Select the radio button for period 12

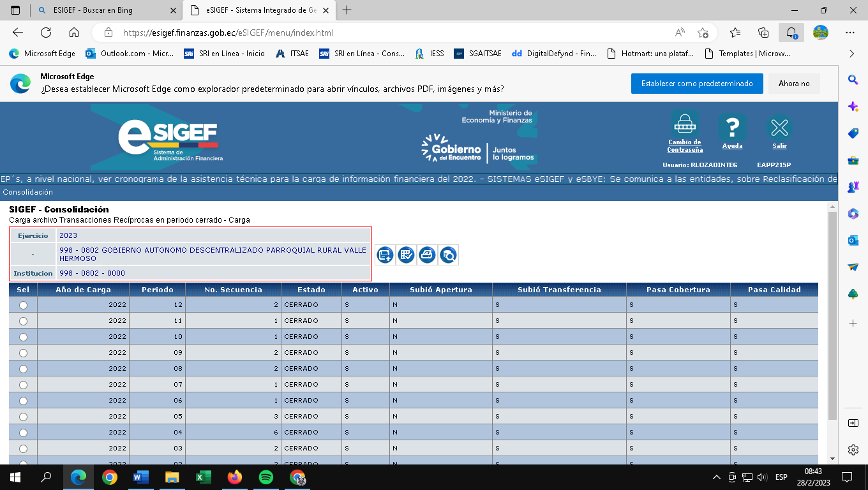24,305
